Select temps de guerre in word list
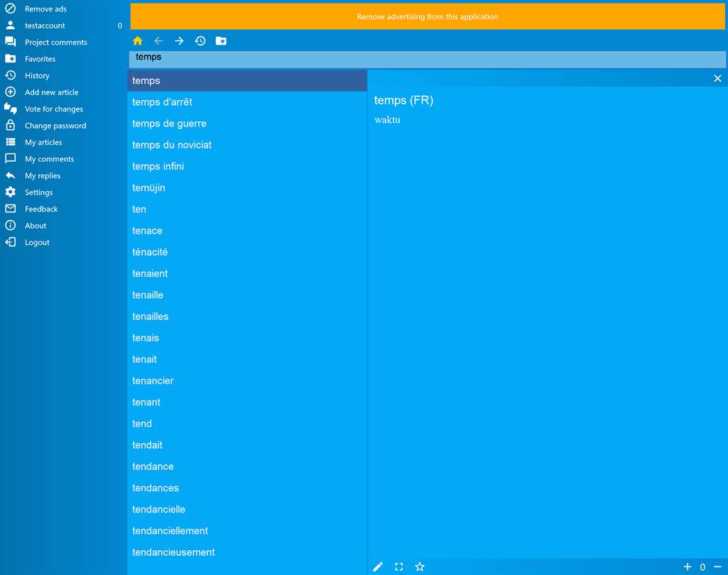The width and height of the screenshot is (728, 575). [247, 124]
